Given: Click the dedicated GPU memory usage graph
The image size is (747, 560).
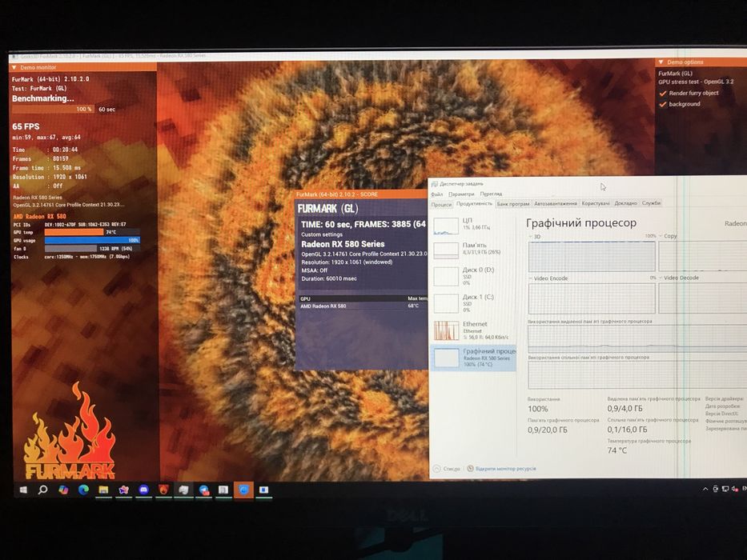Looking at the screenshot, I should 637,339.
